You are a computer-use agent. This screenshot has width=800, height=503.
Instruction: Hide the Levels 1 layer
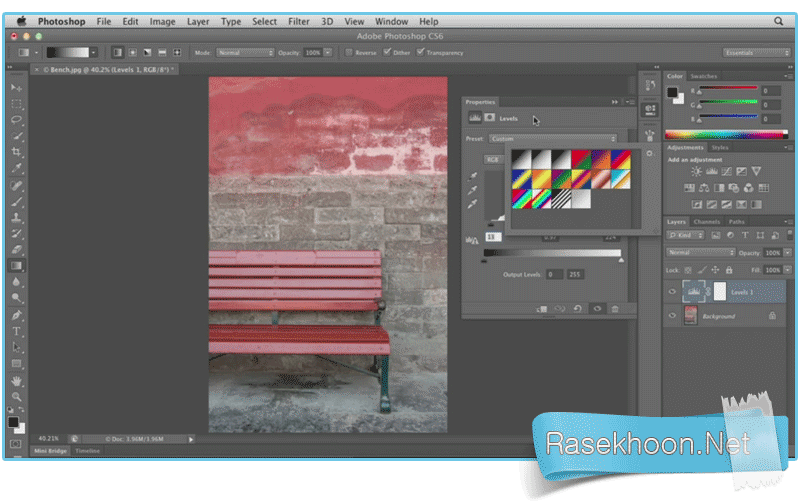coord(672,292)
